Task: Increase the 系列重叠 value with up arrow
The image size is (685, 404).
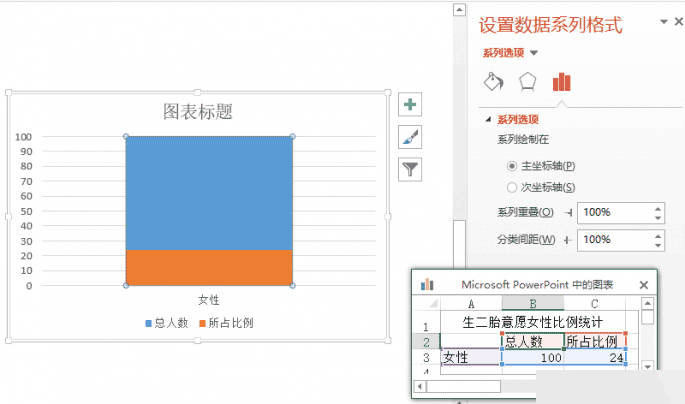Action: 658,208
